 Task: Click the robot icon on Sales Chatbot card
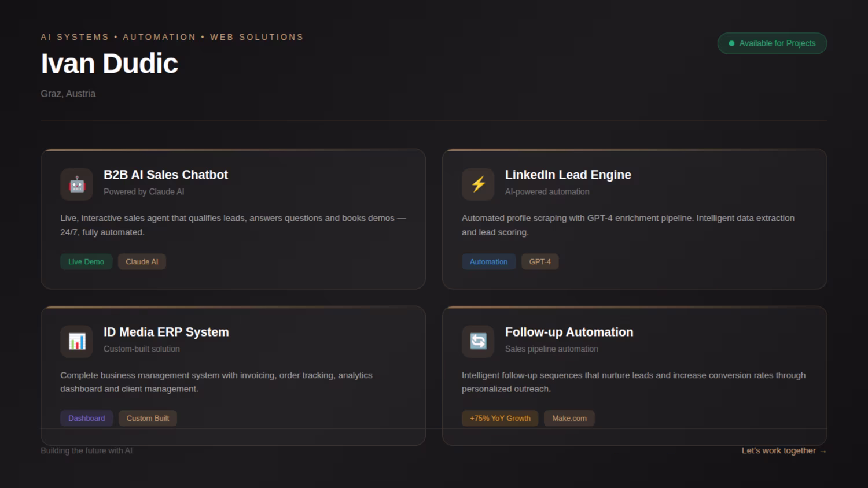tap(77, 184)
